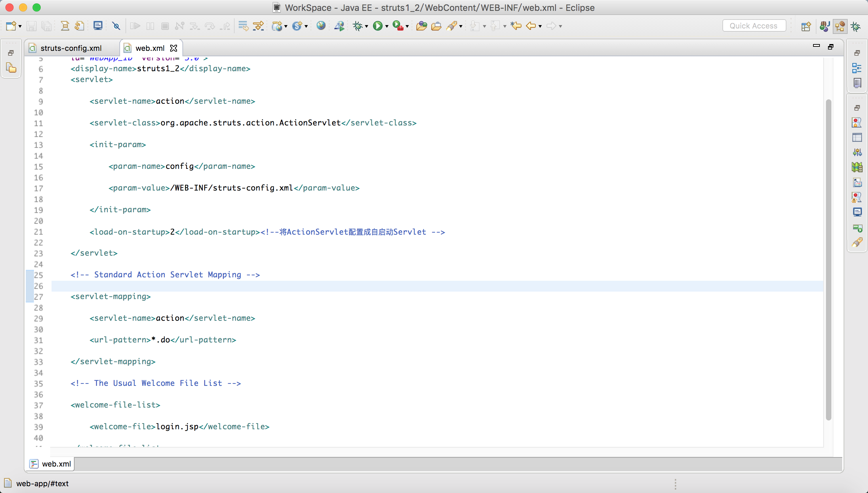Viewport: 868px width, 493px height.
Task: Expand the Forward history dropdown
Action: [560, 26]
